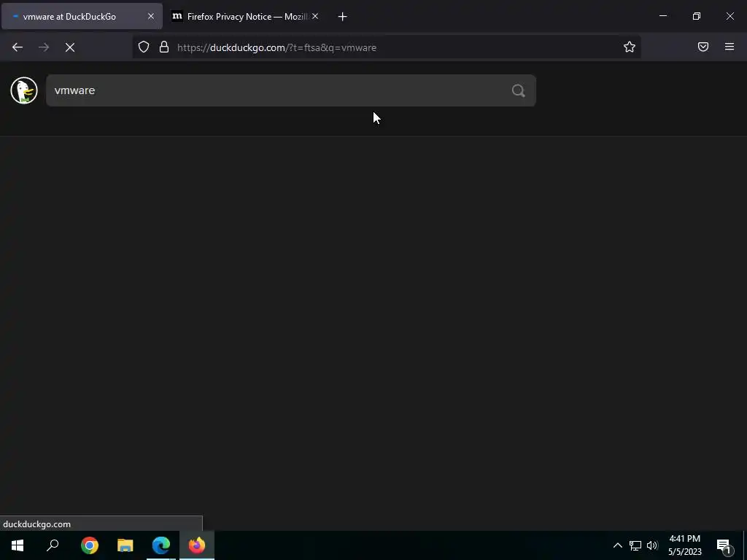Stop loading the current page
Viewport: 747px width, 560px height.
point(70,47)
